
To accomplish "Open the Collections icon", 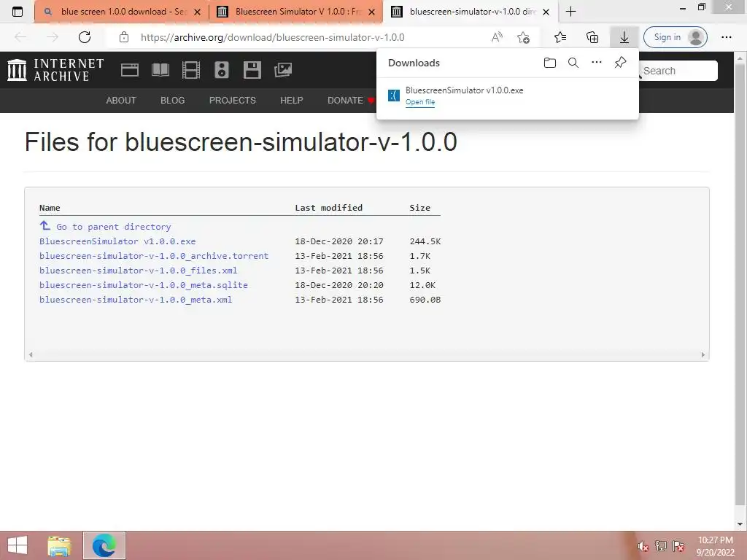I will pyautogui.click(x=592, y=37).
